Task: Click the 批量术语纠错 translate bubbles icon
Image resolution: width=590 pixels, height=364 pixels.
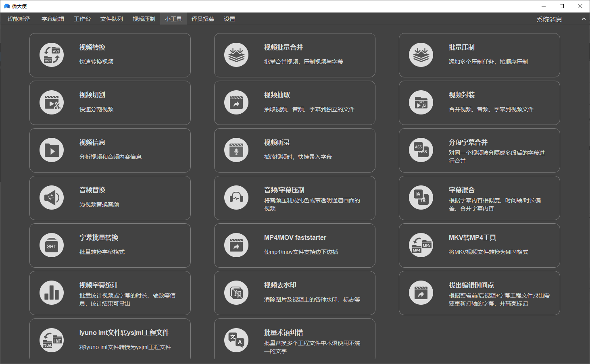Action: pos(236,340)
